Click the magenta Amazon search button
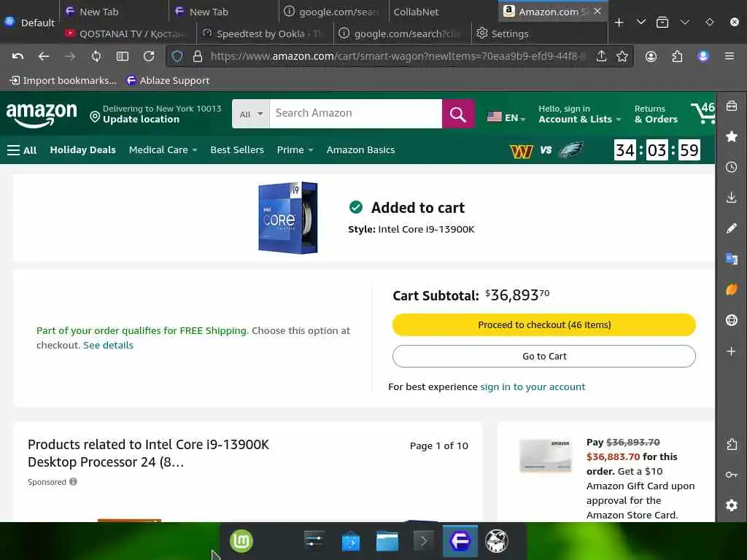The width and height of the screenshot is (747, 560). 458,114
